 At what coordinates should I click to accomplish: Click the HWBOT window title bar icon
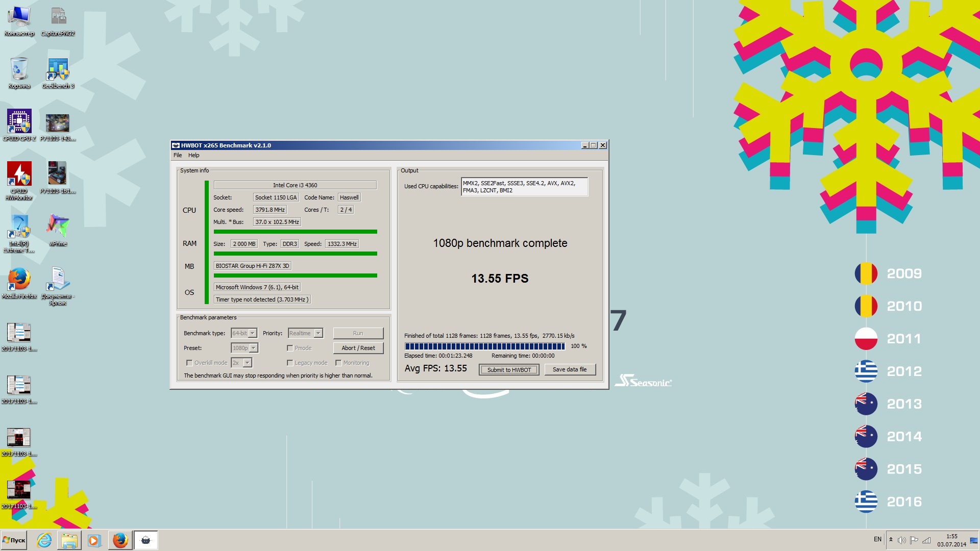[176, 145]
